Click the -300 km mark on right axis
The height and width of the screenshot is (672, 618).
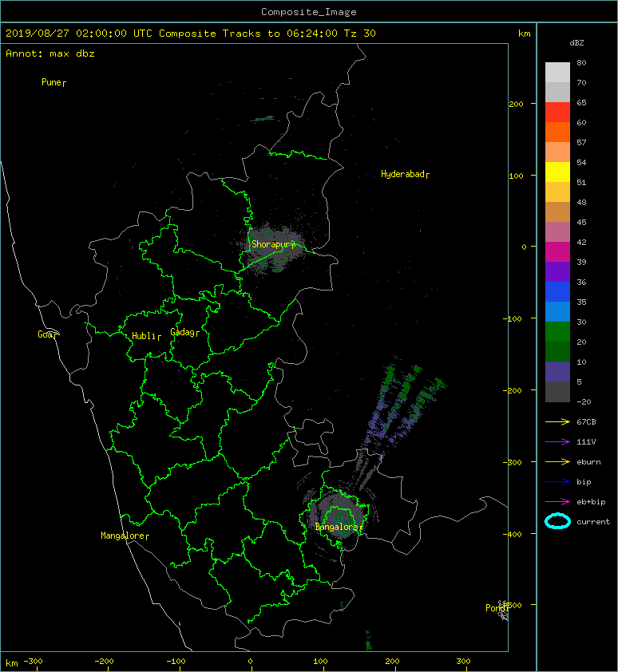pos(513,462)
